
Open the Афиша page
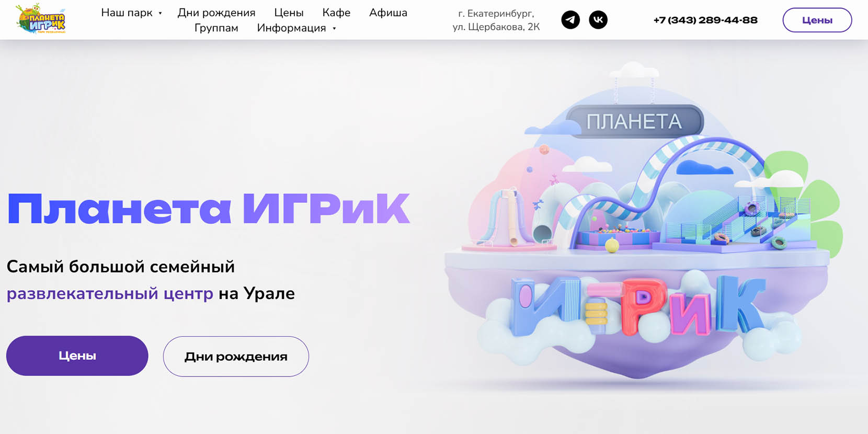[388, 13]
